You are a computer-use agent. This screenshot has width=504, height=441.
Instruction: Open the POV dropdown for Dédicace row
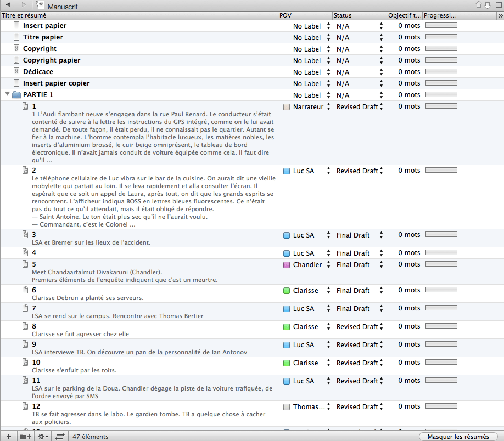tap(328, 72)
